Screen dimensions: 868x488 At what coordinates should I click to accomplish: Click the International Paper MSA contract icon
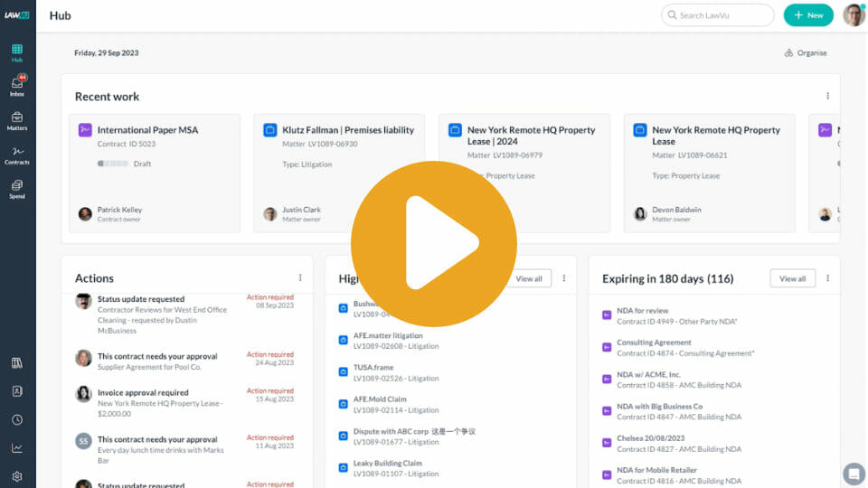pyautogui.click(x=85, y=130)
